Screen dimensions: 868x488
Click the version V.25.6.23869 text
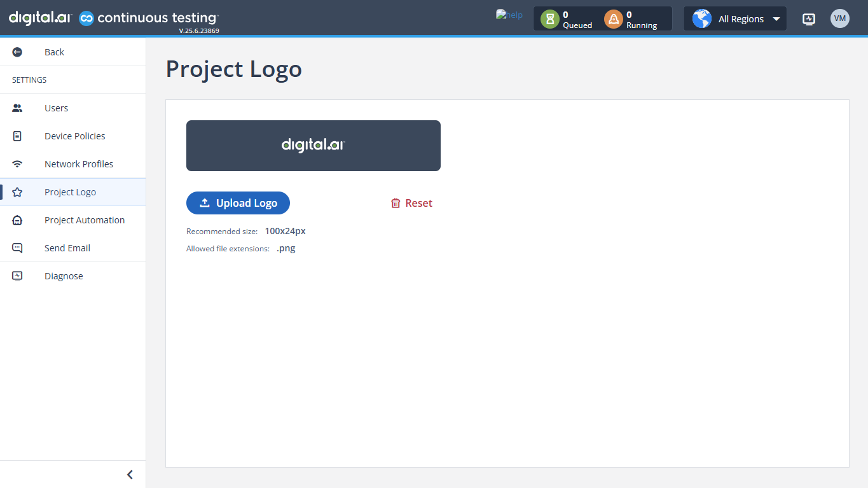(x=199, y=31)
